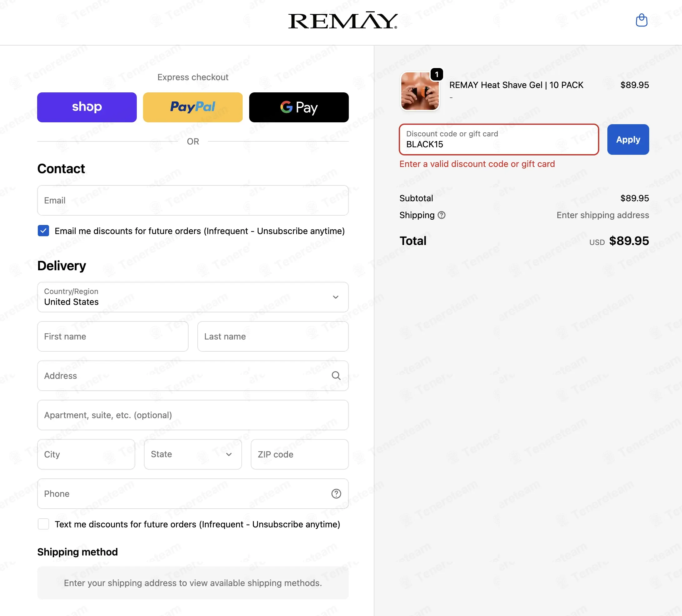Click the Subtotal $89.95 value
Image resolution: width=682 pixels, height=616 pixels.
pos(635,198)
